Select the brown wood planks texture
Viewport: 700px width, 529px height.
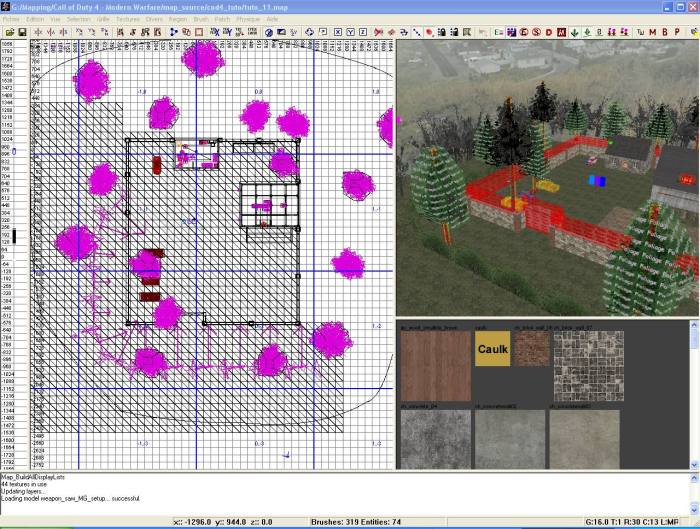click(436, 366)
